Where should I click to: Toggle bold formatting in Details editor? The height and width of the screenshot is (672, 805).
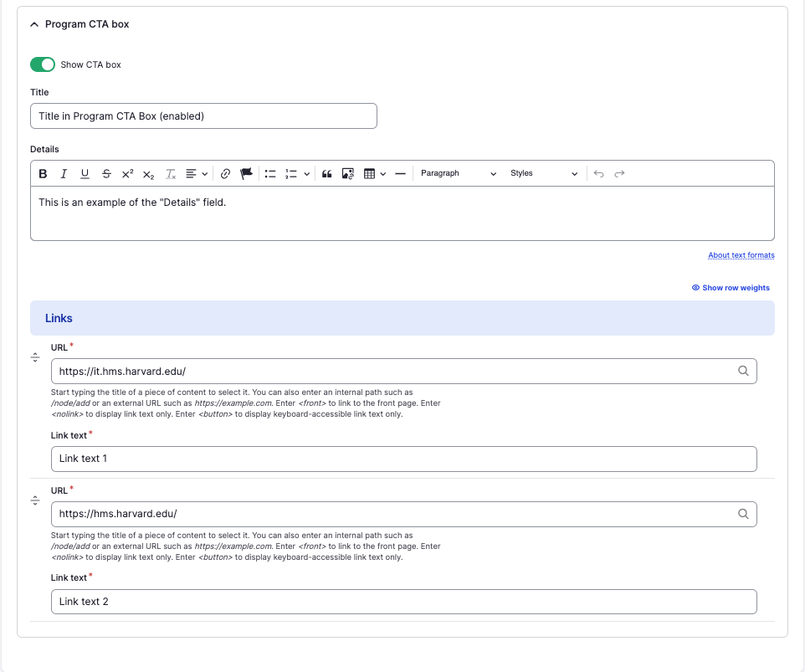43,174
